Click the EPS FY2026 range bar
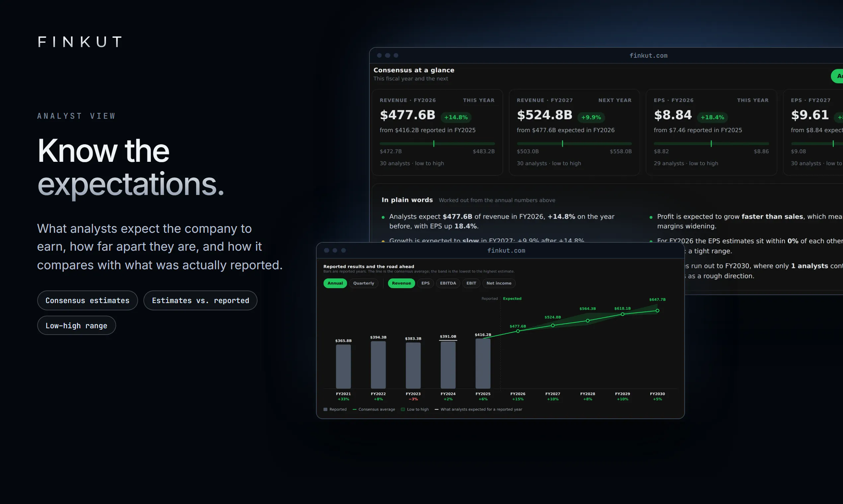The image size is (843, 504). click(711, 144)
